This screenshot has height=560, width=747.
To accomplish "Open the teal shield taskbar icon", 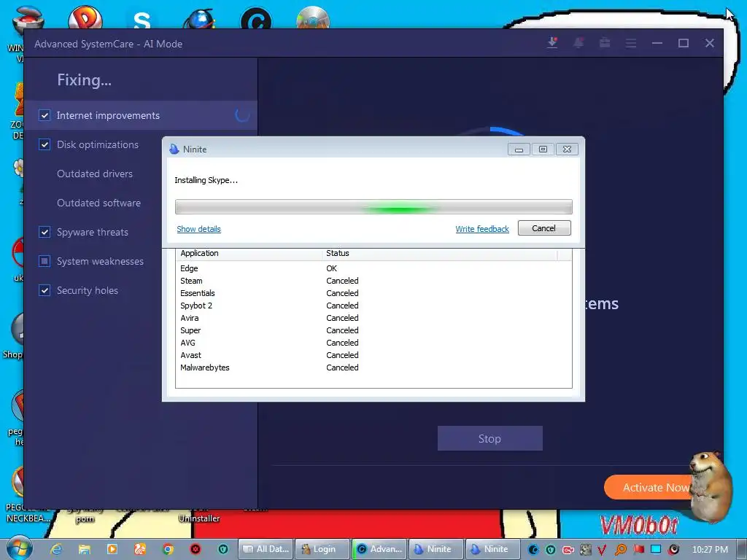I will pos(223,549).
